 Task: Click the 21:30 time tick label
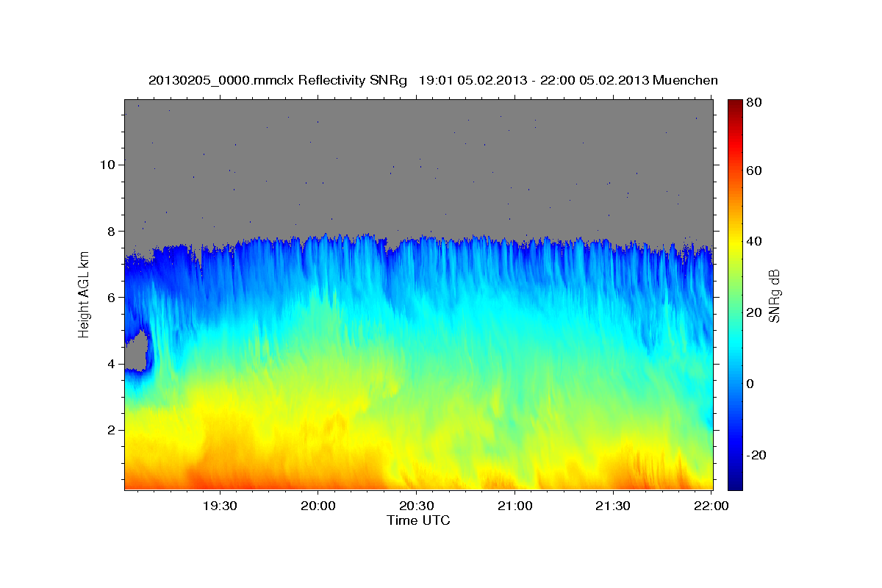click(x=612, y=506)
